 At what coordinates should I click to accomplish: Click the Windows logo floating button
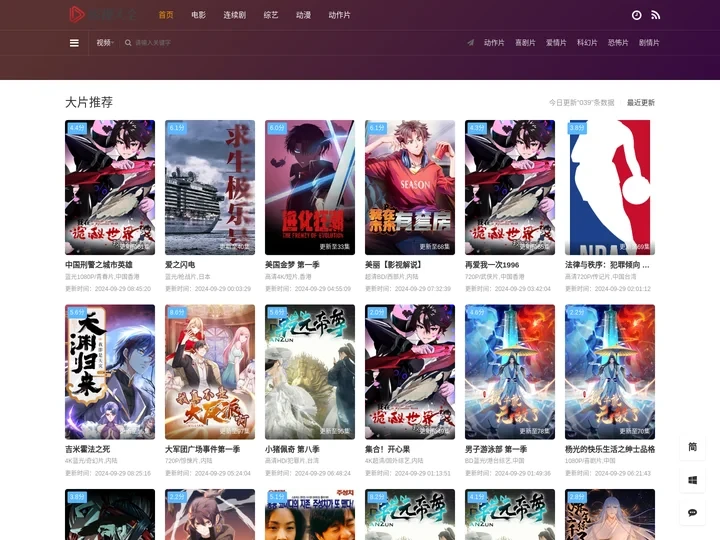pyautogui.click(x=692, y=480)
